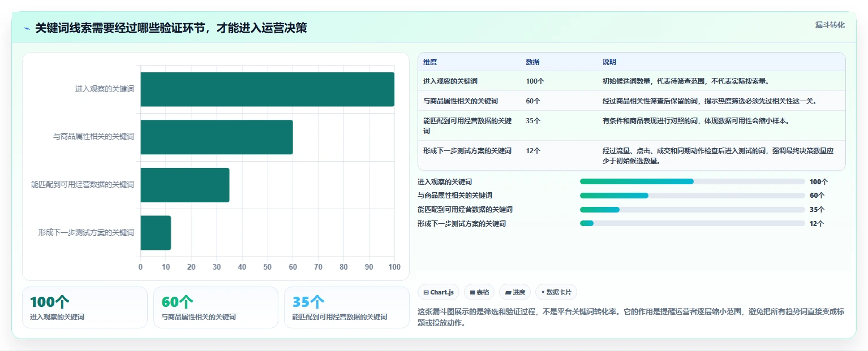Image resolution: width=868 pixels, height=351 pixels.
Task: Click y-axis label 与商品属性相关的关键词 in chart
Action: pyautogui.click(x=94, y=137)
